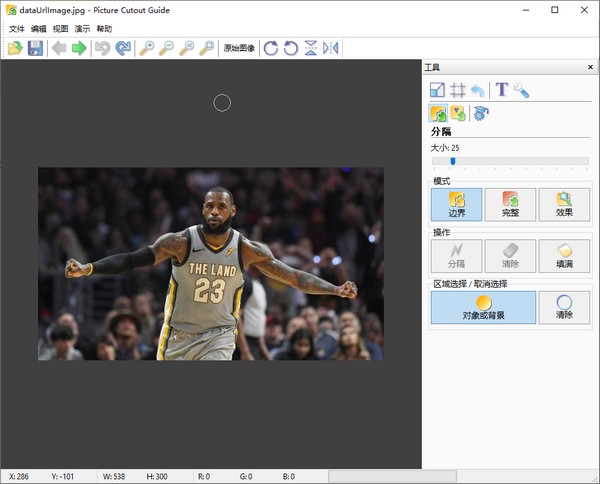This screenshot has width=600, height=484.
Task: Switch mode to 边界 (border)
Action: tap(456, 204)
